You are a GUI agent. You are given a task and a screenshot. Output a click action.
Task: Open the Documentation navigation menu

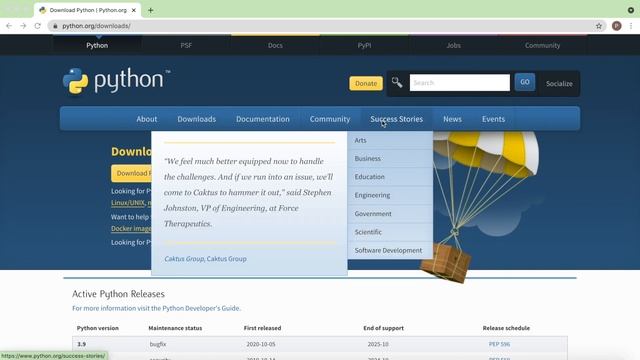coord(262,119)
